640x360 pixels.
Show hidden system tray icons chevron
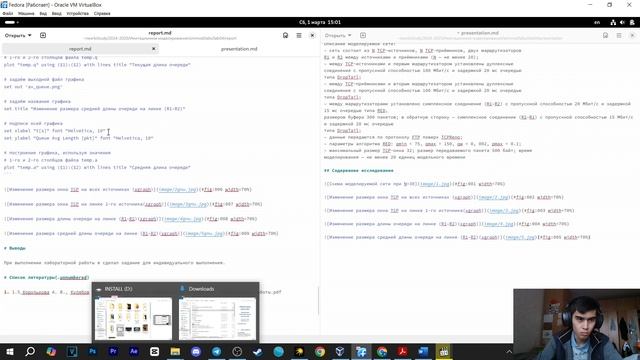point(509,351)
